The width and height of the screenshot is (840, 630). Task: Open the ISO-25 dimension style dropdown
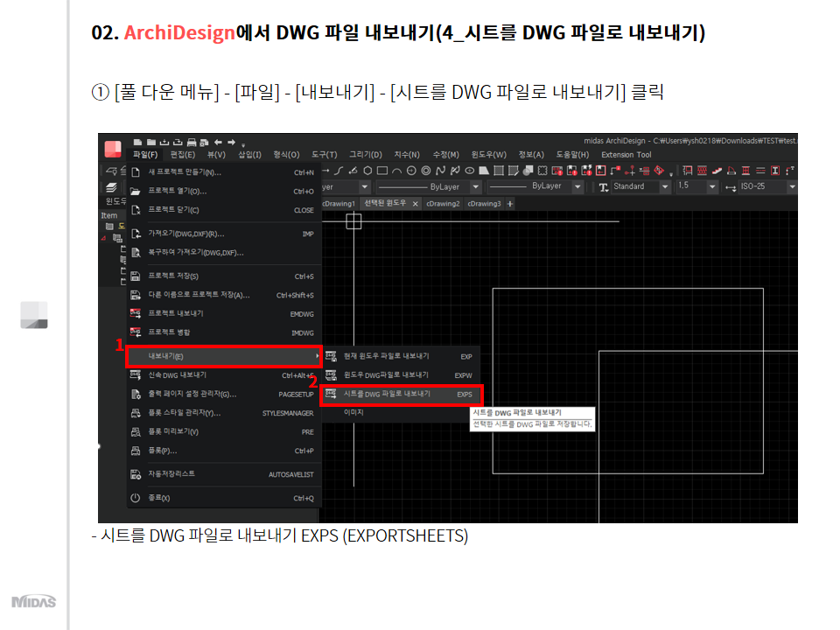793,187
